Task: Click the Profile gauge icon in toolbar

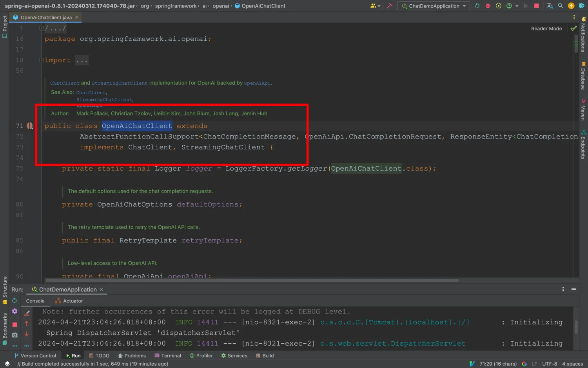Action: (509, 6)
